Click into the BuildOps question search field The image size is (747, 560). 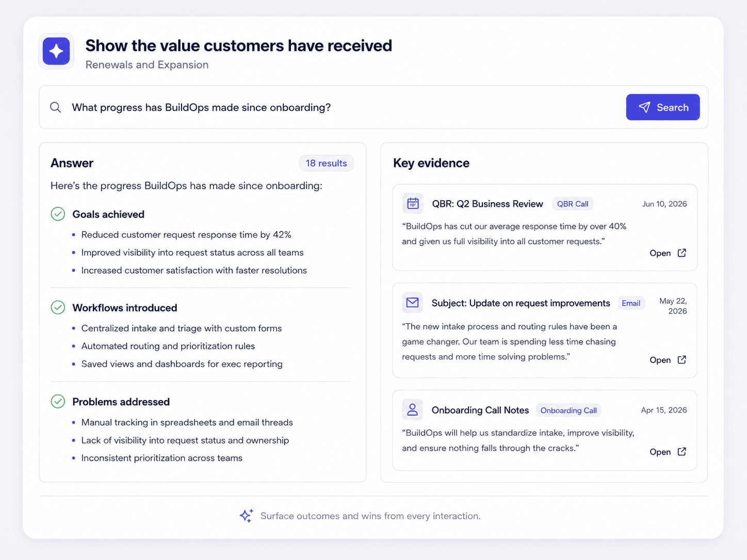tap(340, 107)
